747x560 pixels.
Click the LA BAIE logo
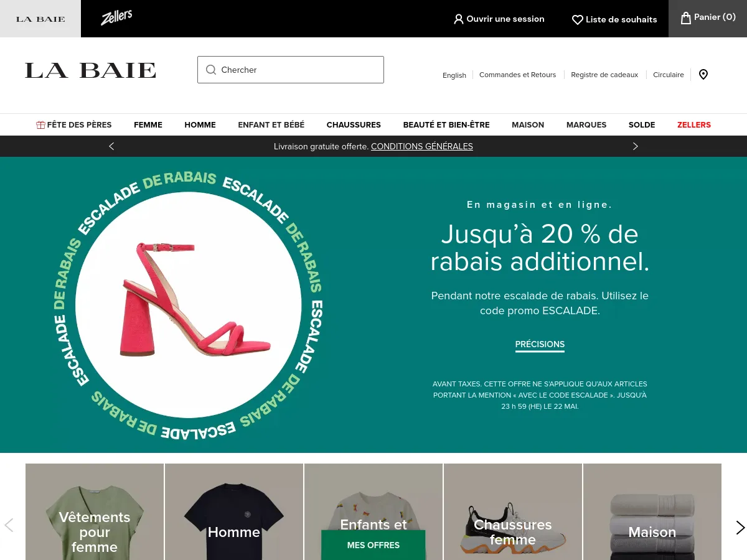(90, 70)
